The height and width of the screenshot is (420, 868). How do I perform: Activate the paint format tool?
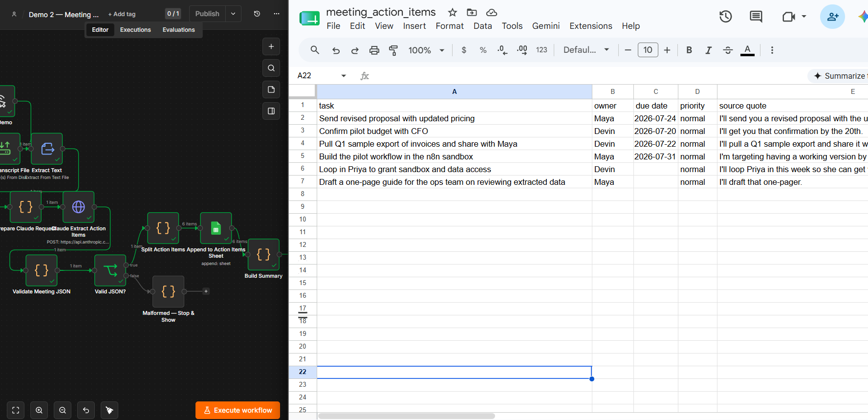click(x=393, y=50)
